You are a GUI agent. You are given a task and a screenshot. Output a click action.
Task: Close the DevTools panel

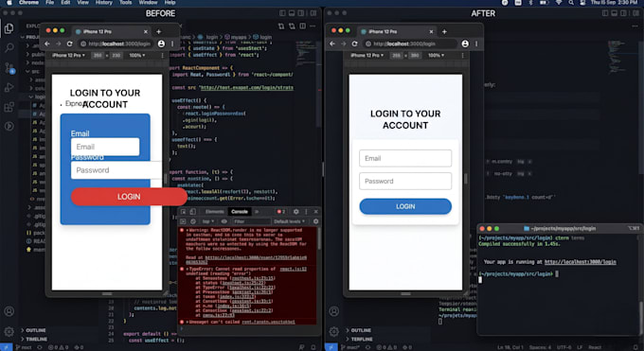click(x=315, y=212)
